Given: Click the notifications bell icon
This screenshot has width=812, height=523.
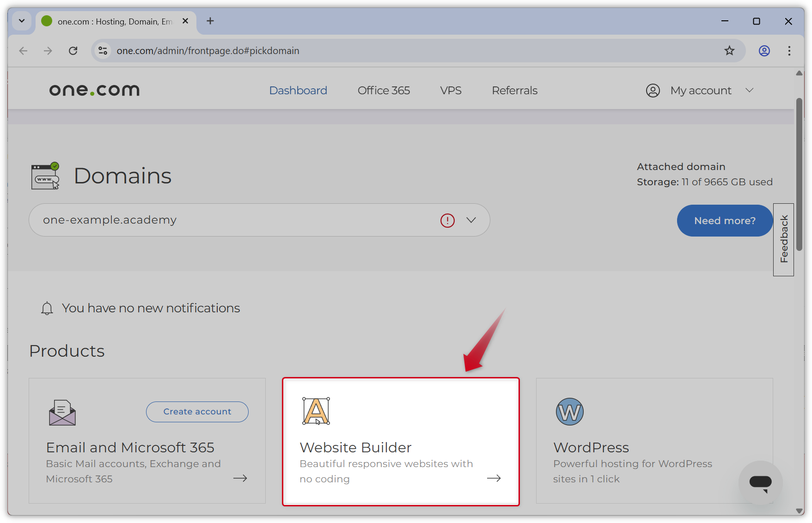Looking at the screenshot, I should coord(47,308).
